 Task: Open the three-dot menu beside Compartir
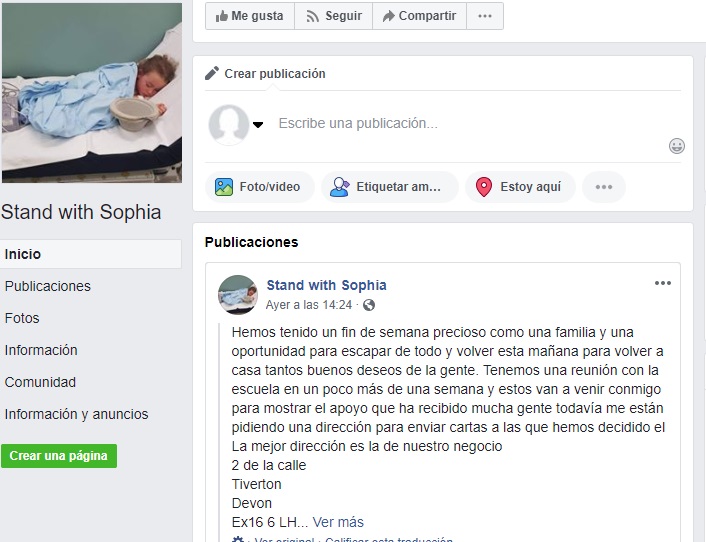tap(485, 16)
